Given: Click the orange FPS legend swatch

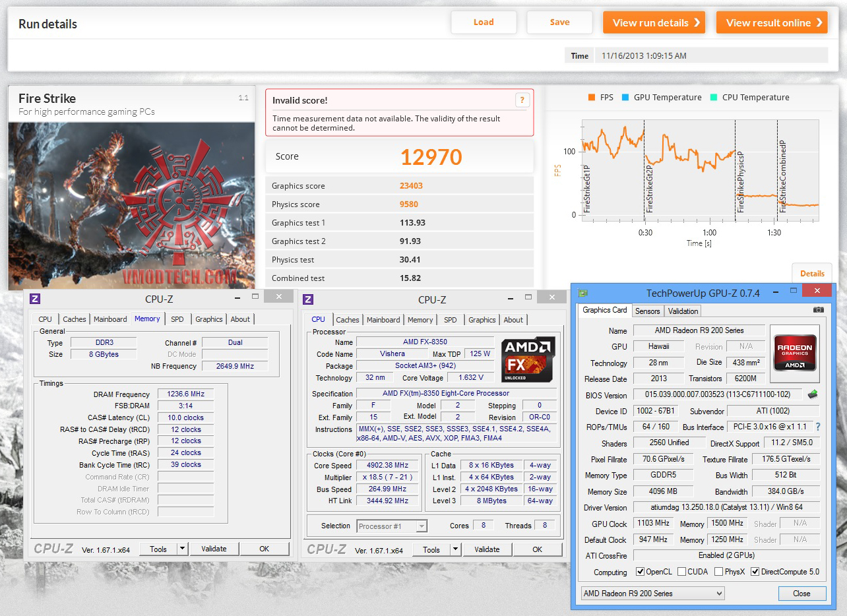Looking at the screenshot, I should click(591, 98).
